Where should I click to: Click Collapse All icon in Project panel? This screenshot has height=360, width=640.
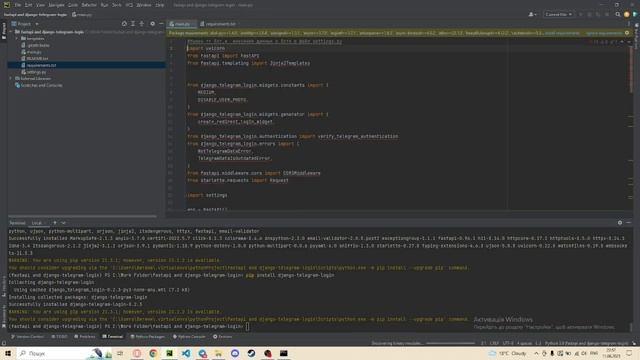pyautogui.click(x=142, y=24)
